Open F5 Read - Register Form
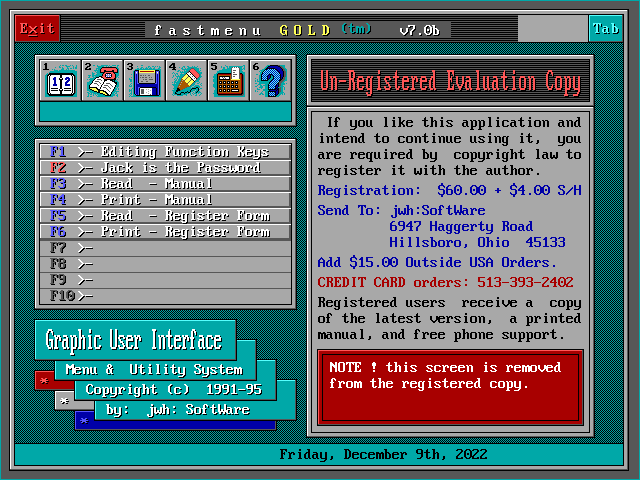This screenshot has height=480, width=640. coord(165,216)
